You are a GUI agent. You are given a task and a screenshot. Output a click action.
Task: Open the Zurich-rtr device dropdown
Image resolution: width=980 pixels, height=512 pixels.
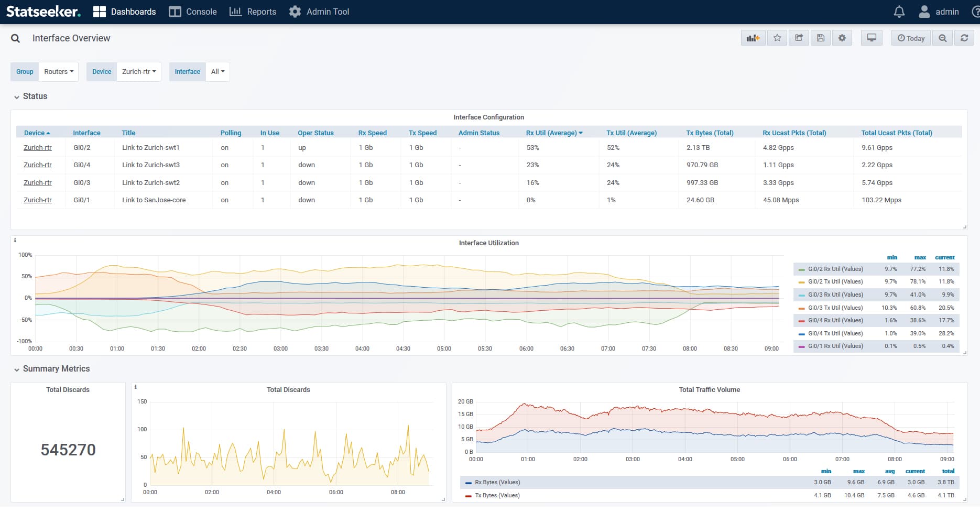pyautogui.click(x=139, y=72)
